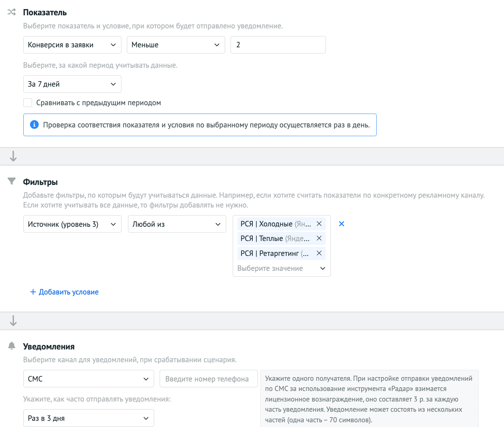Open the Меньше condition dropdown
The image size is (504, 427).
(176, 45)
